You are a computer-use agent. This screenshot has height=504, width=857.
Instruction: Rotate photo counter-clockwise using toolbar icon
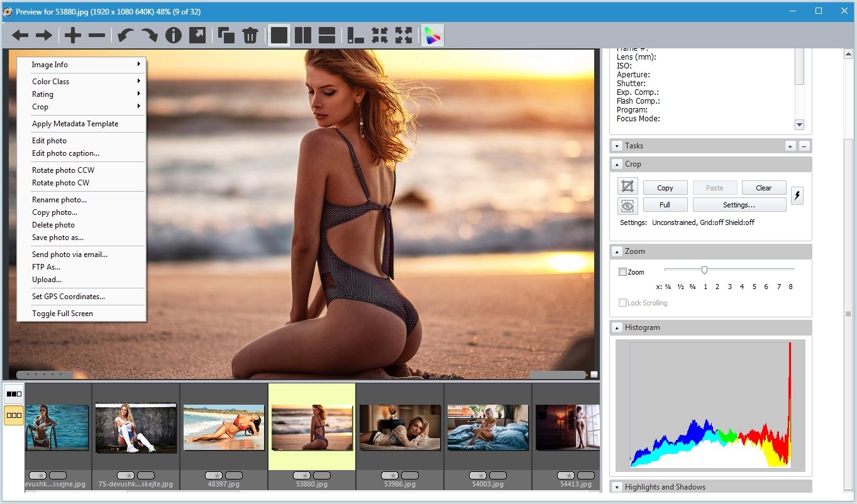click(126, 36)
